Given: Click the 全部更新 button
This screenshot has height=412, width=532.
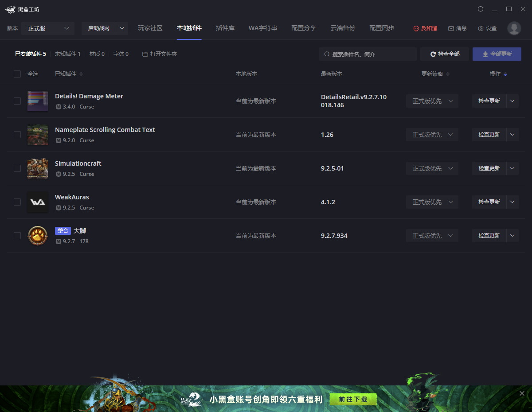Looking at the screenshot, I should pos(497,54).
